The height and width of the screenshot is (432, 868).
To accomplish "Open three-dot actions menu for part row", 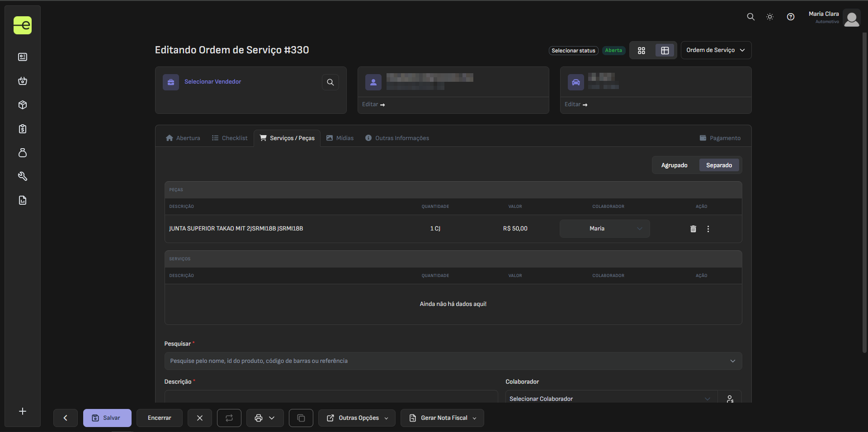I will tap(708, 229).
